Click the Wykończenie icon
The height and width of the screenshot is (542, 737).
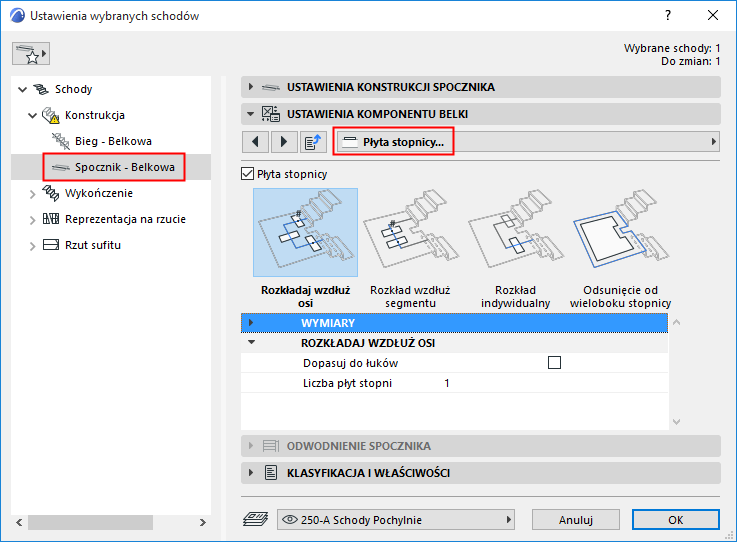[51, 193]
